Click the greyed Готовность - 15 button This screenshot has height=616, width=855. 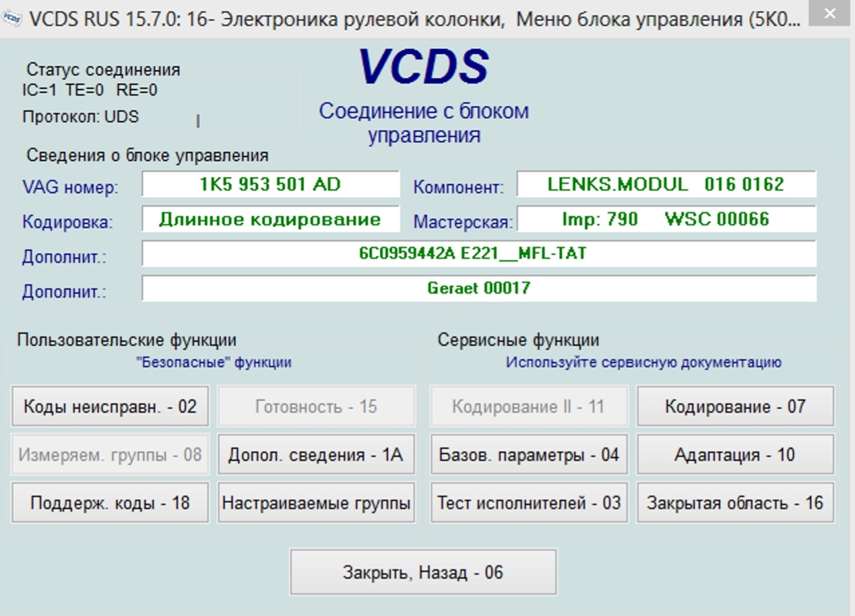[316, 407]
